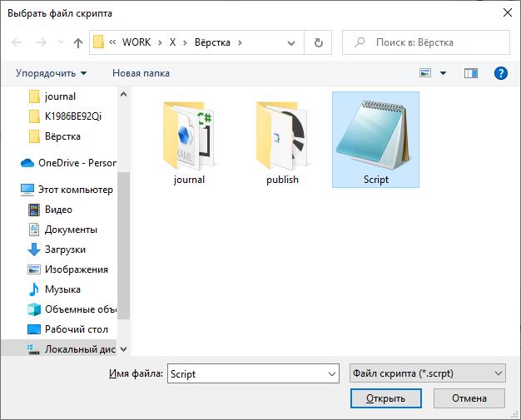Go forward with the right arrow button
The height and width of the screenshot is (420, 521).
(42, 42)
